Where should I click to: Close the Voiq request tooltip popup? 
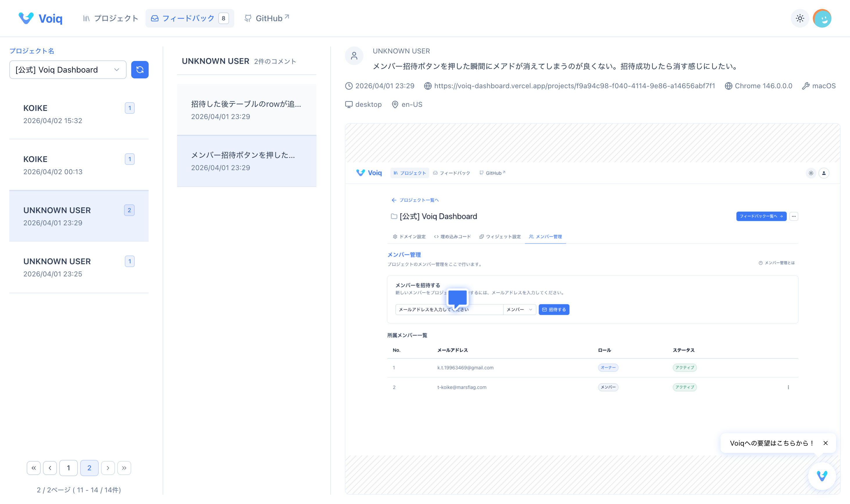pos(826,443)
